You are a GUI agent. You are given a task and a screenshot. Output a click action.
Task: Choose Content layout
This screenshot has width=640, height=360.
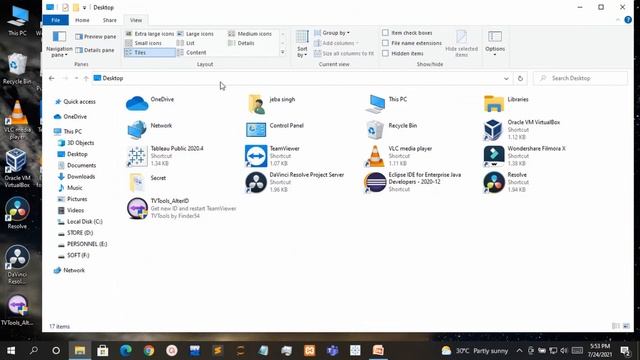pos(191,52)
